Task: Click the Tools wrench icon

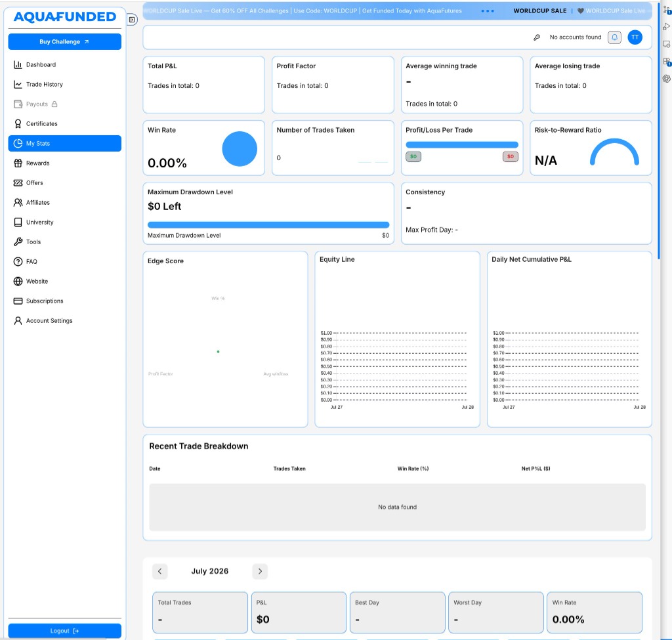Action: pyautogui.click(x=18, y=242)
